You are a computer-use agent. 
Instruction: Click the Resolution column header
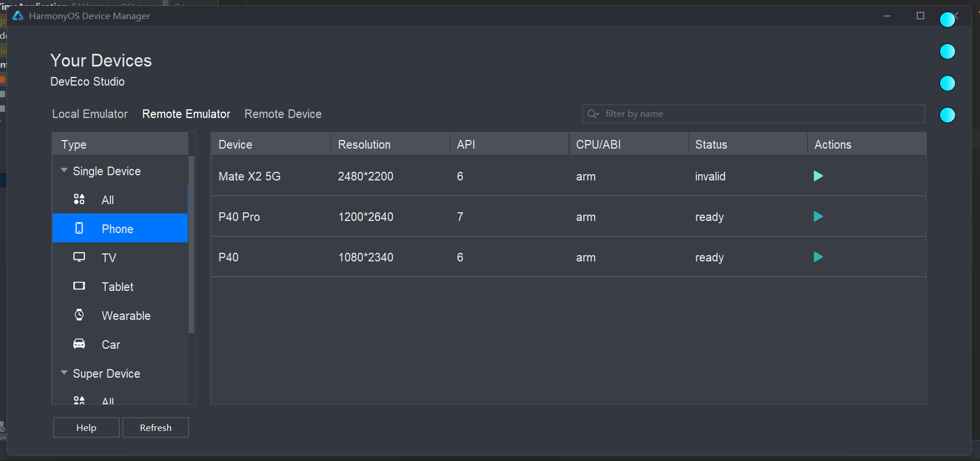coord(390,144)
